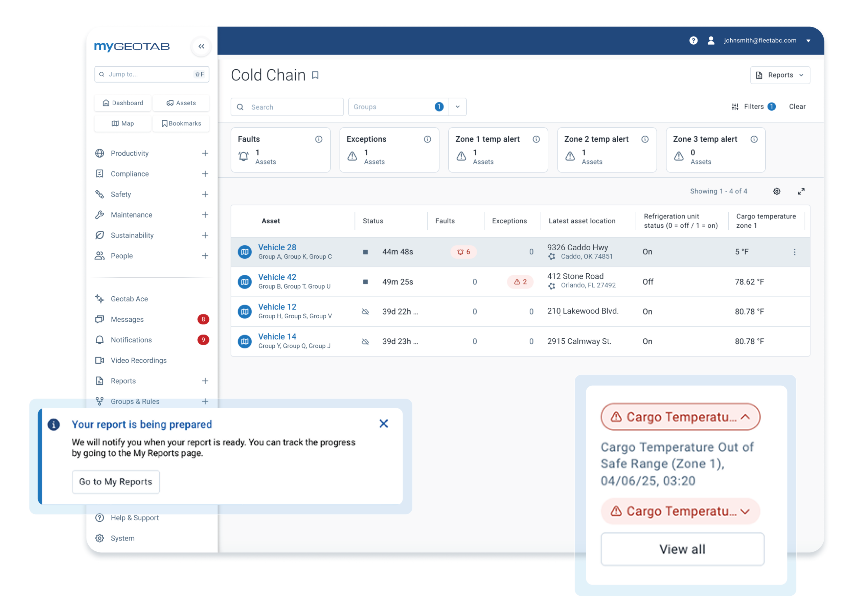The height and width of the screenshot is (616, 866).
Task: Click the user profile avatar icon
Action: [711, 41]
